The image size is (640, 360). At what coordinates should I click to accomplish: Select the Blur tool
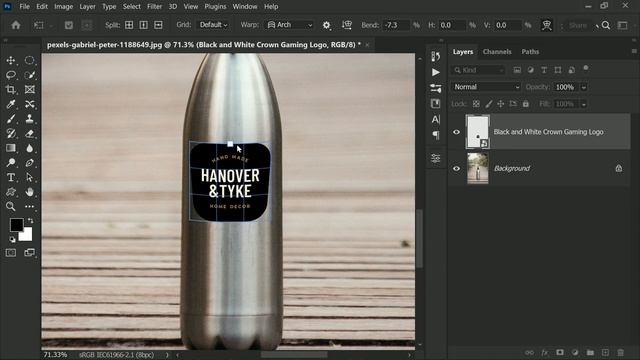coord(29,148)
